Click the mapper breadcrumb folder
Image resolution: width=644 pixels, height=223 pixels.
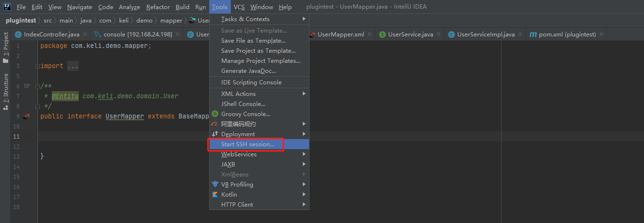[x=171, y=21]
